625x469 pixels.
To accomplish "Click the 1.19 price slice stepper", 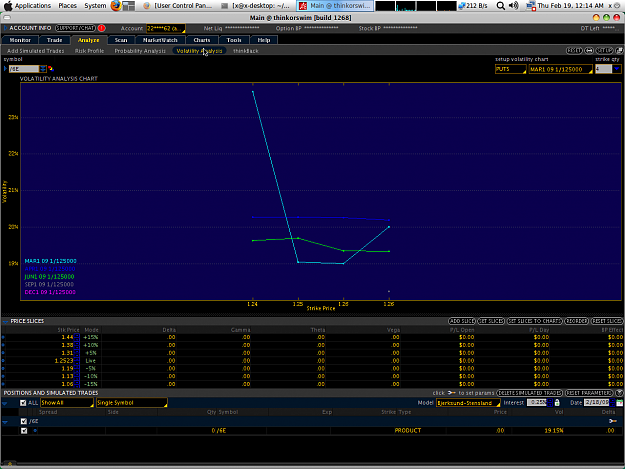I will click(77, 369).
